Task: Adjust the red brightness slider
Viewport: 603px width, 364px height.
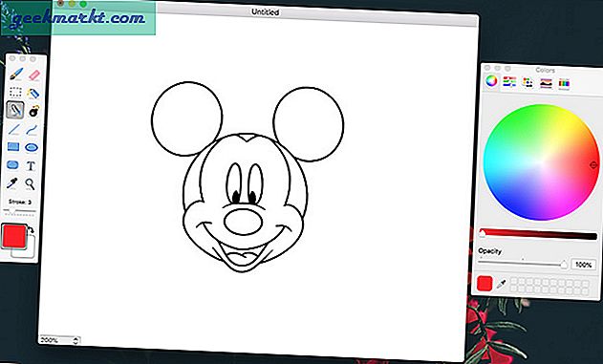Action: pos(538,234)
